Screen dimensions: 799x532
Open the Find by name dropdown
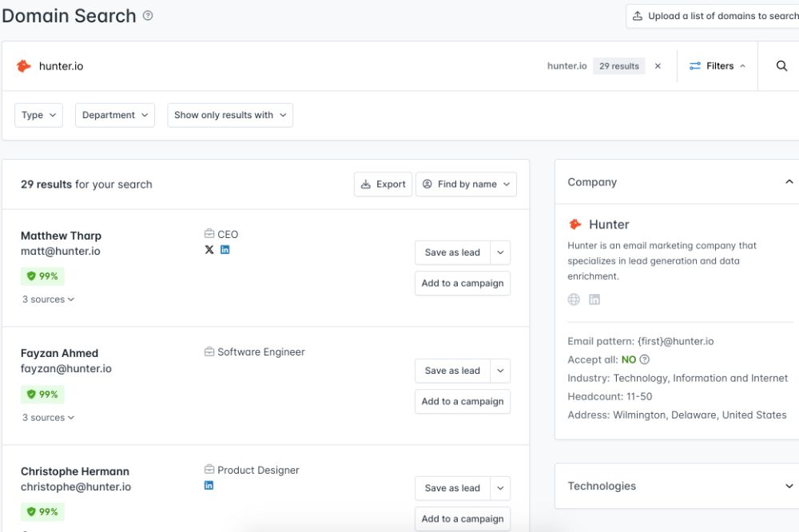(x=466, y=184)
